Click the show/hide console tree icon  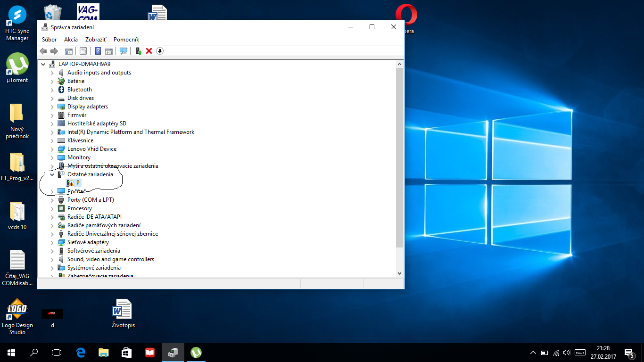tap(69, 51)
